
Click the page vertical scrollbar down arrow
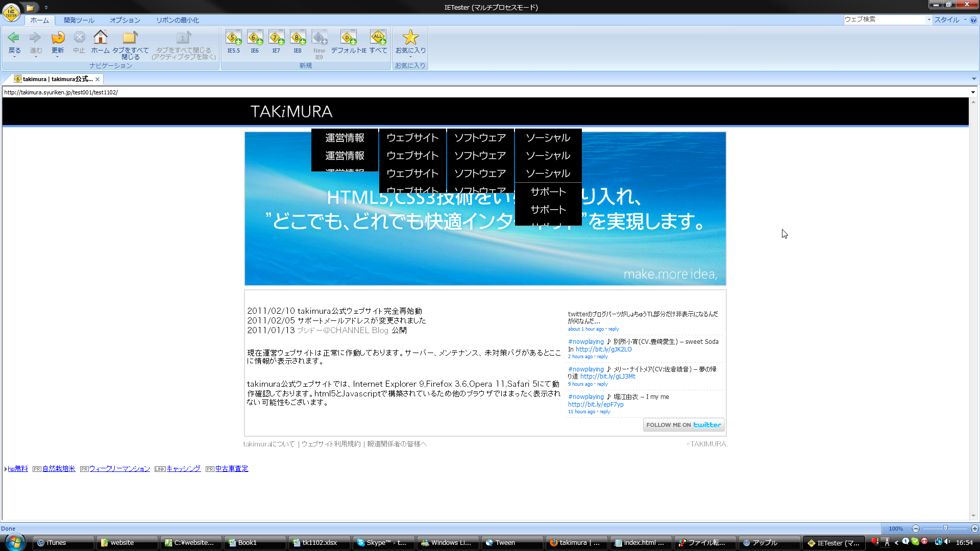pos(974,516)
